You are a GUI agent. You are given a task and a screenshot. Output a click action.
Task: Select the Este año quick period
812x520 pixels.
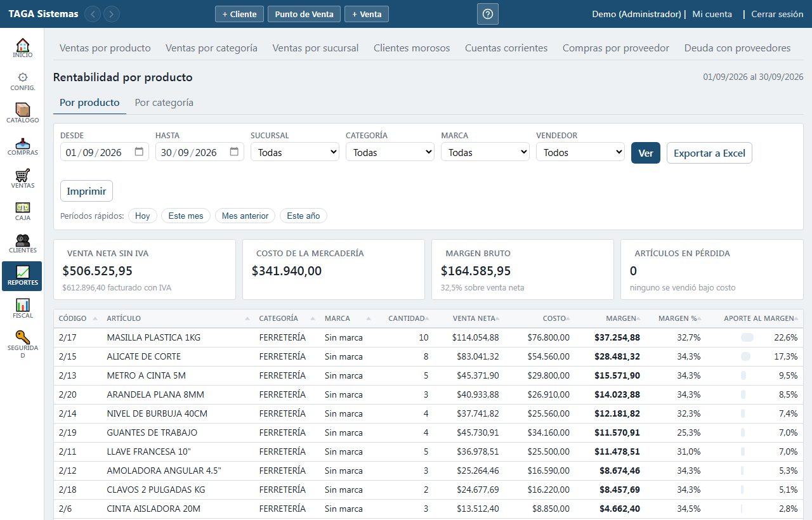pos(303,216)
